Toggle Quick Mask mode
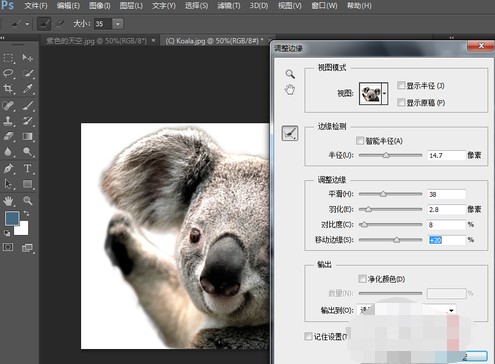The width and height of the screenshot is (495, 364). (x=8, y=247)
